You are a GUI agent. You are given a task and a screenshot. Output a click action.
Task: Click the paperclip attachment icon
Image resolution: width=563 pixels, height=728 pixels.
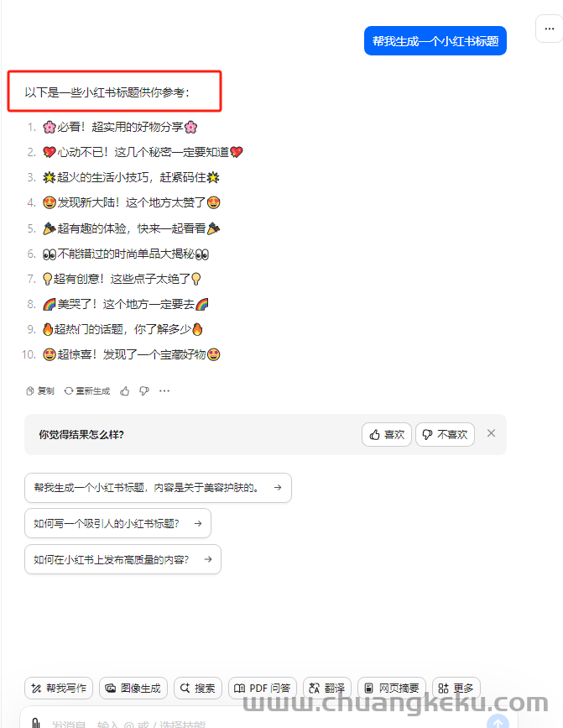tap(35, 722)
